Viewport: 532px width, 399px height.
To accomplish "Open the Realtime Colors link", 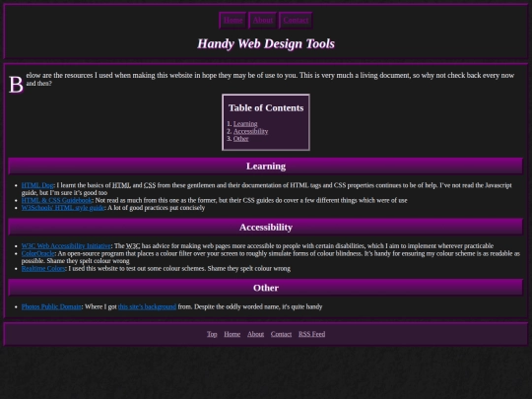I will 43,268.
